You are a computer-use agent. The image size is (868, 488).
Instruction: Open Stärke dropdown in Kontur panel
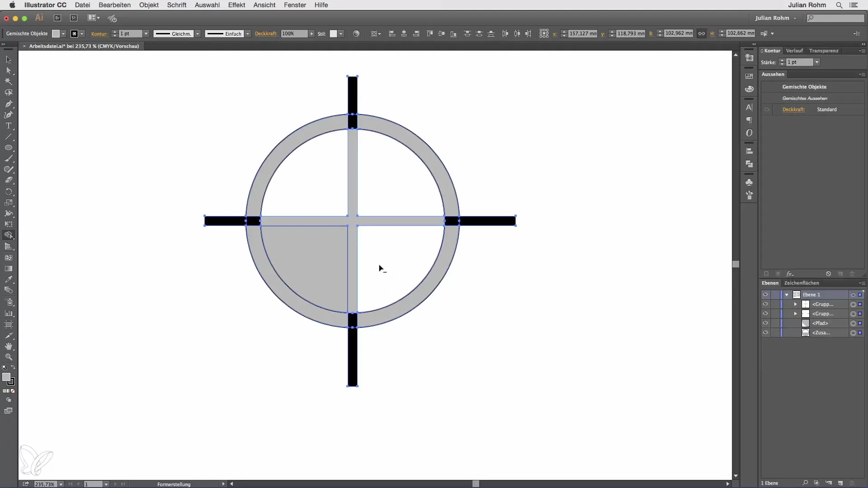[x=817, y=62]
